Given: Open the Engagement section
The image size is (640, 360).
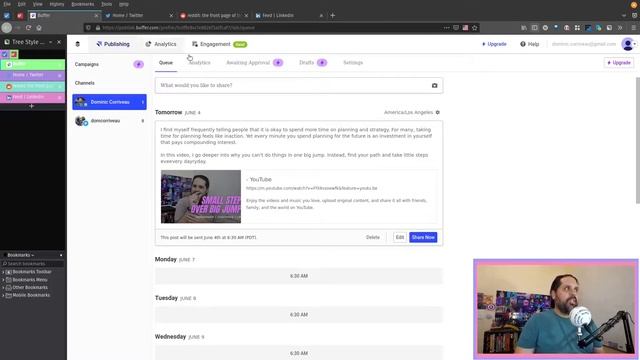Looking at the screenshot, I should tap(219, 44).
